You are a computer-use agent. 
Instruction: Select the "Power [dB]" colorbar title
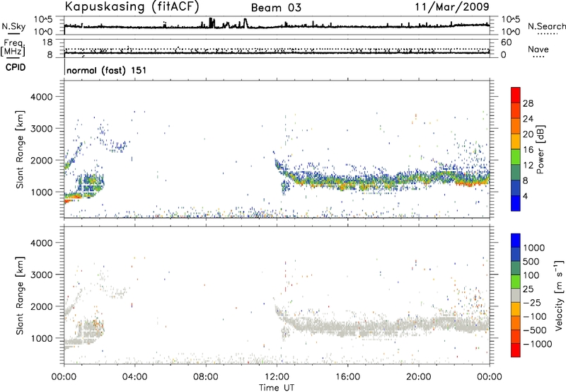(x=540, y=149)
